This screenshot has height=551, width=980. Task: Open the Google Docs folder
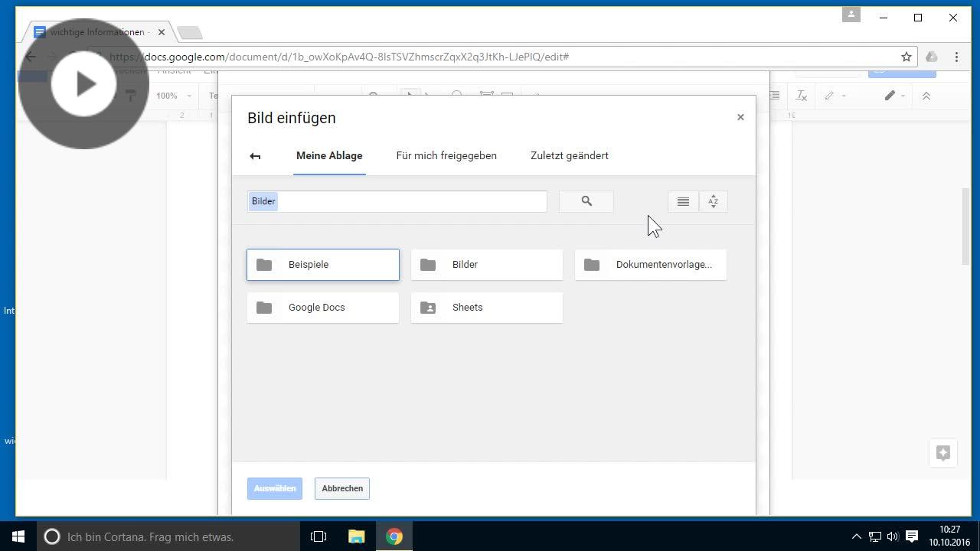coord(322,307)
